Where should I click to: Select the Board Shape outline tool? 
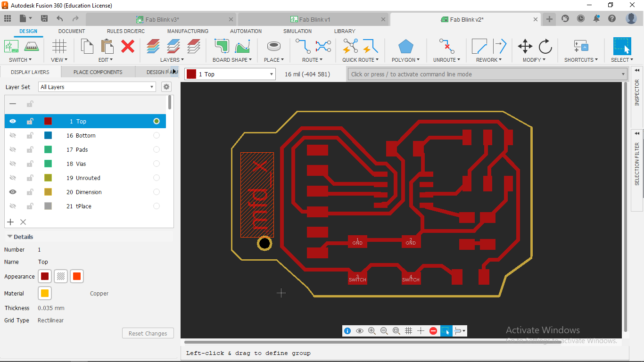point(222,46)
